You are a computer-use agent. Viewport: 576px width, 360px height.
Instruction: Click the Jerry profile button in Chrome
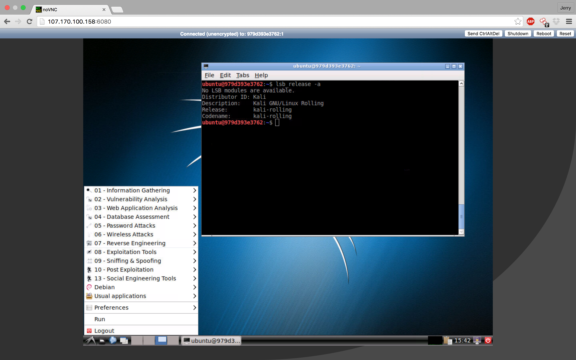tap(565, 8)
